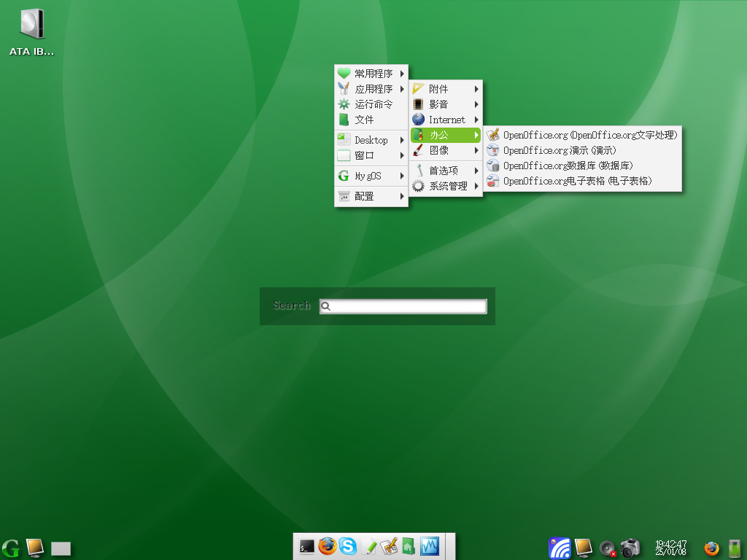Click the green G start logo
This screenshot has width=747, height=560.
[x=10, y=548]
